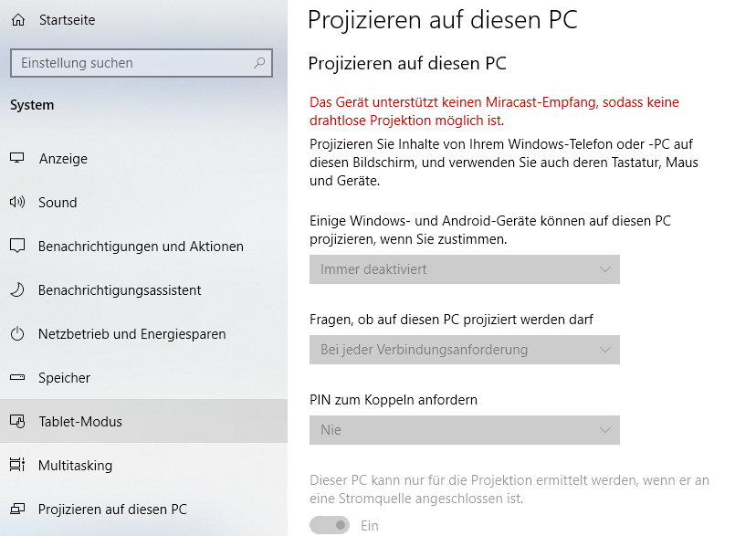Click the 'Einstellung suchen' search field
The width and height of the screenshot is (756, 536).
click(142, 63)
